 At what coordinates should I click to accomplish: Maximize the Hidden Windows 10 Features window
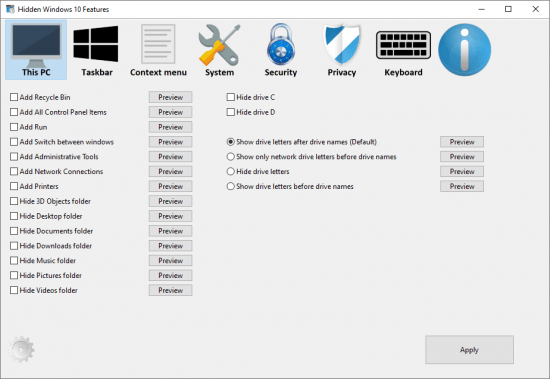click(x=508, y=9)
